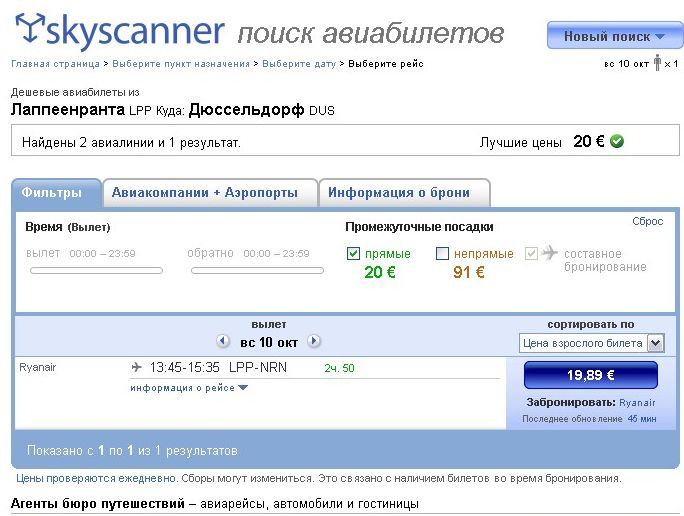Click the 19,89 € price button

point(591,375)
